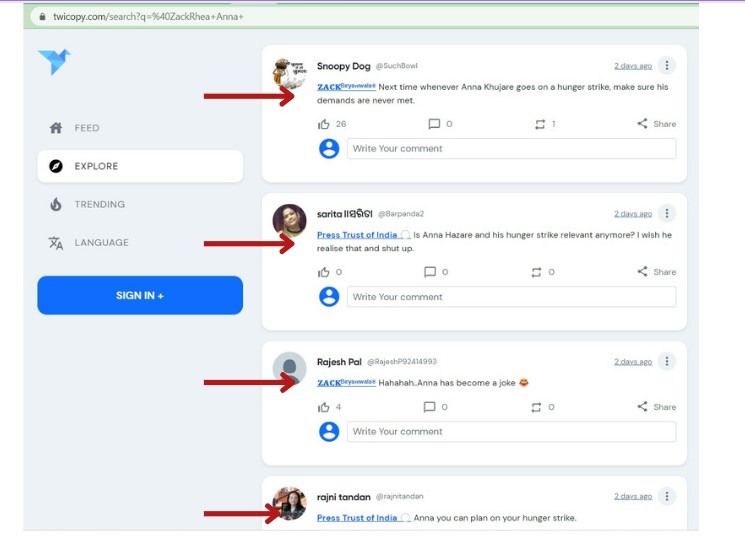The height and width of the screenshot is (538, 745).
Task: Select the Language menu item
Action: click(101, 242)
